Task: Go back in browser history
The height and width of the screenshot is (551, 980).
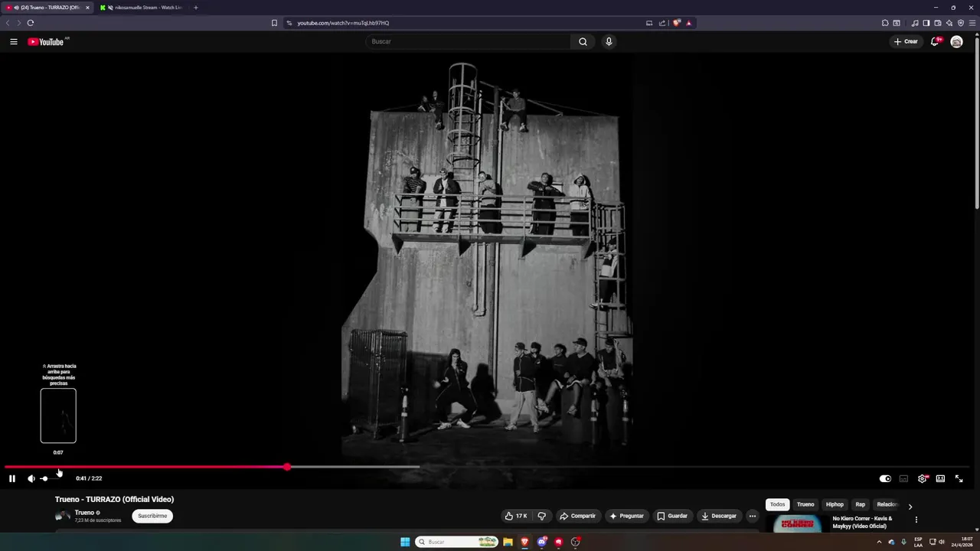Action: [x=8, y=23]
